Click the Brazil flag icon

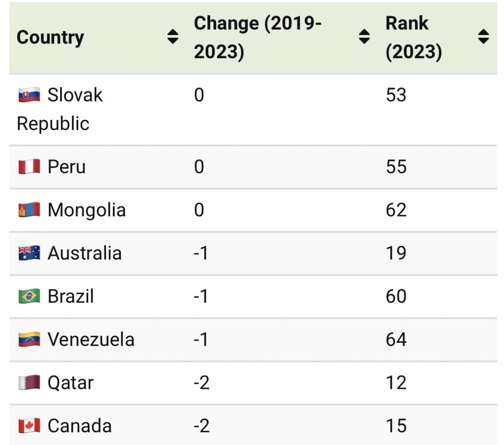pyautogui.click(x=29, y=297)
